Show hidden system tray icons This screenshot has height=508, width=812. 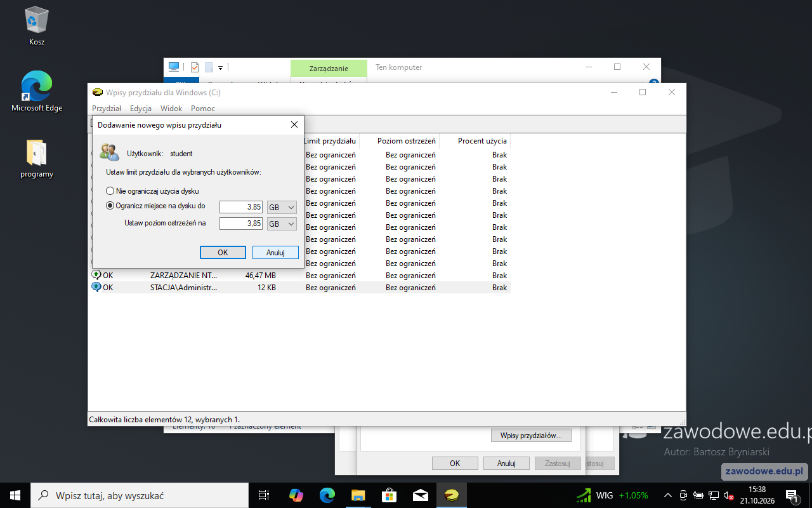667,495
